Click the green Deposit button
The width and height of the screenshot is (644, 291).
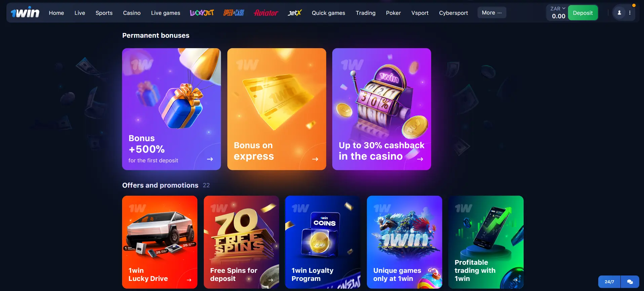[x=583, y=13]
